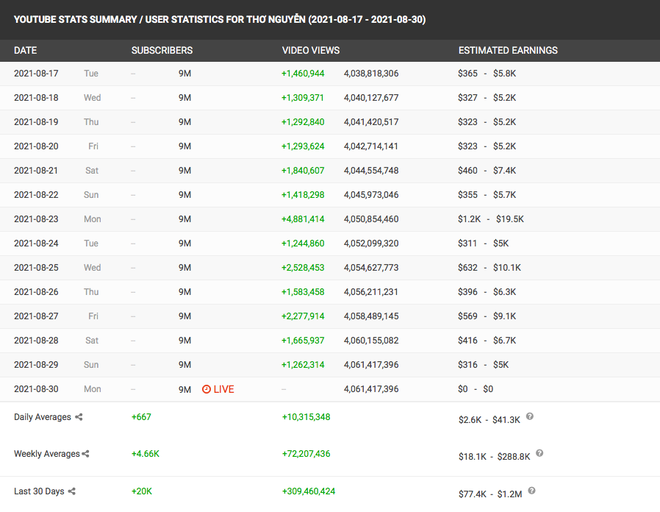Open help icon beside $18.1K - $288.8K earnings

pos(540,453)
